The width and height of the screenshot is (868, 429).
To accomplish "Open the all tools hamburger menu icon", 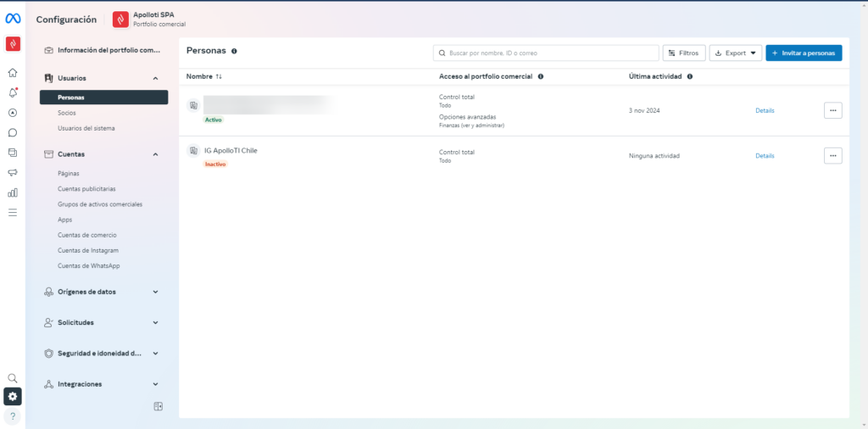I will click(13, 212).
